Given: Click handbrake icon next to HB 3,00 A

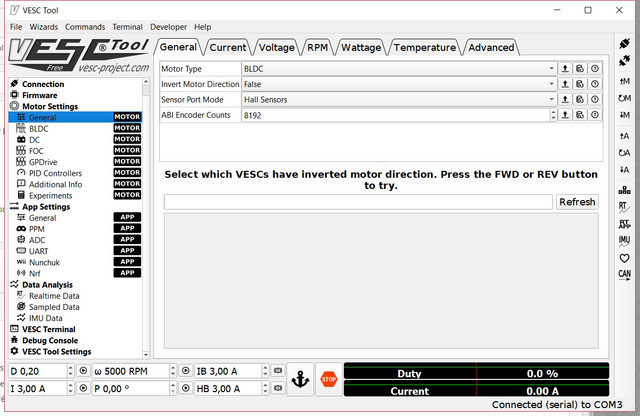Looking at the screenshot, I should 278,388.
